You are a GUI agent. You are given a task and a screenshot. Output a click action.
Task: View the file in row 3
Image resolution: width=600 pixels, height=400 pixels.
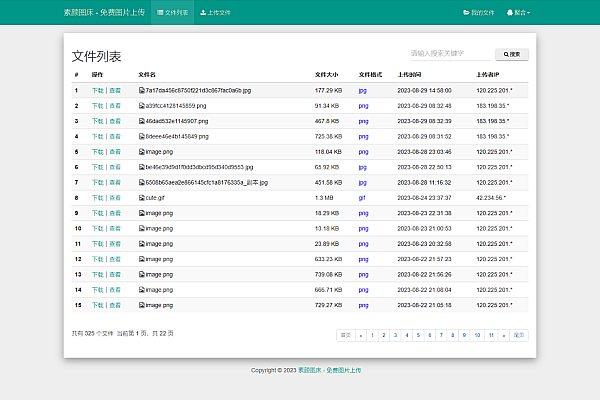click(115, 121)
